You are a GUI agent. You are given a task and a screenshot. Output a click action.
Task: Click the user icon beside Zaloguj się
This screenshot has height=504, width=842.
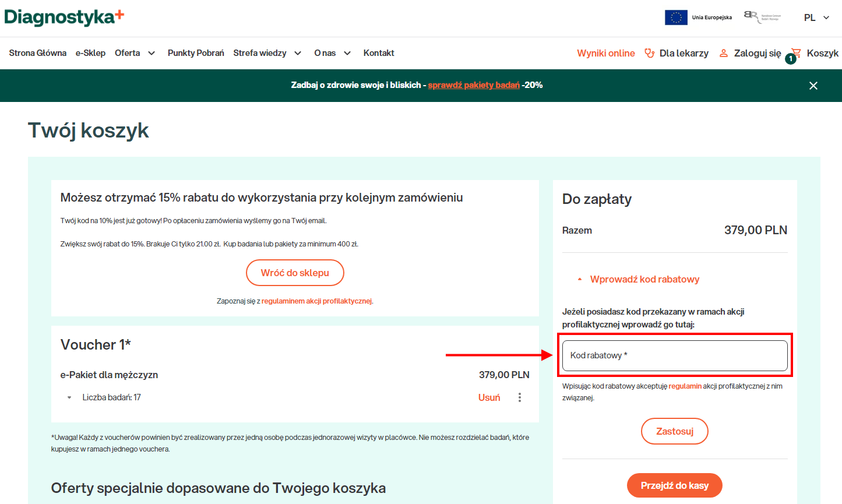(x=724, y=53)
